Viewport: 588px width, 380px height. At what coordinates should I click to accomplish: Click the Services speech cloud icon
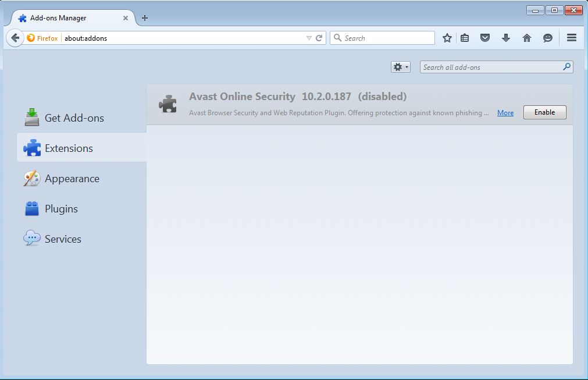[32, 238]
